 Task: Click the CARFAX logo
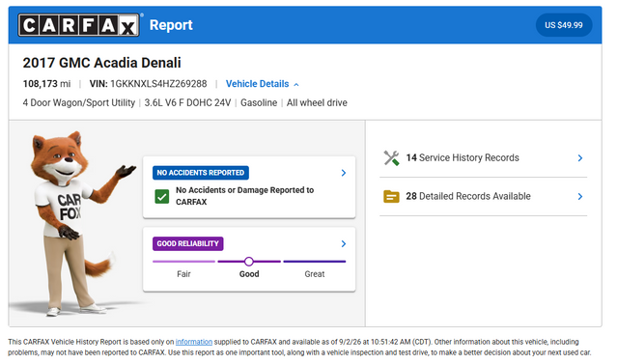point(78,25)
